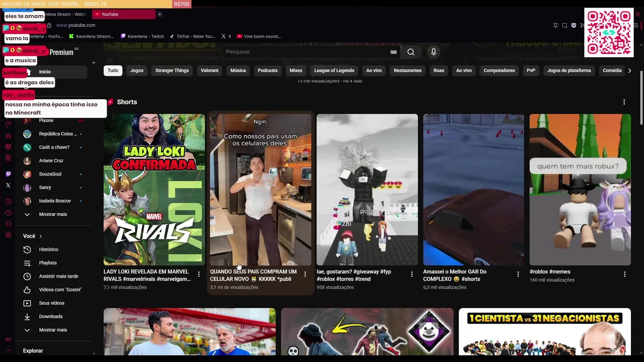Click the GX corner icon at sidebar bottom
This screenshot has height=362, width=644.
point(8,339)
